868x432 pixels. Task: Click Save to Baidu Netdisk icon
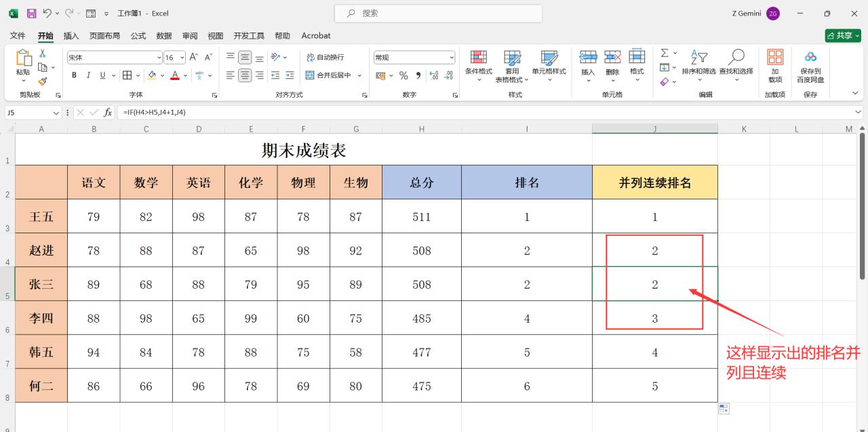tap(810, 58)
